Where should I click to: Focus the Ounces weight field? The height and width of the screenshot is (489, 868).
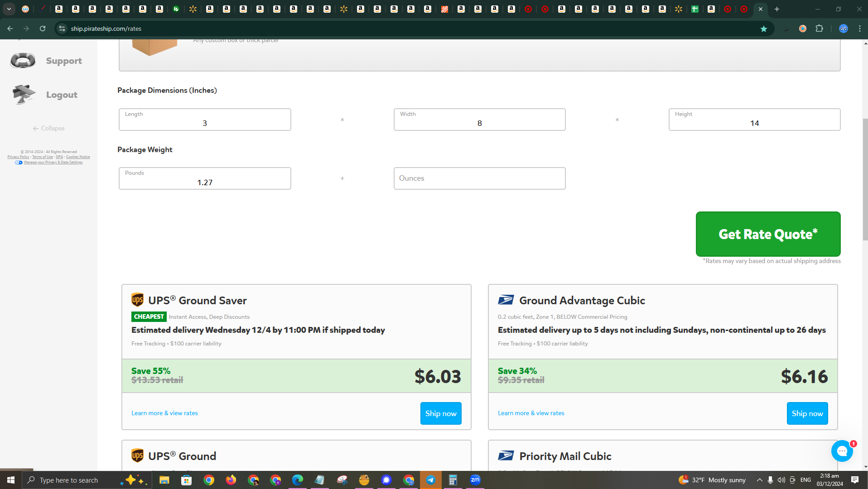pyautogui.click(x=479, y=178)
